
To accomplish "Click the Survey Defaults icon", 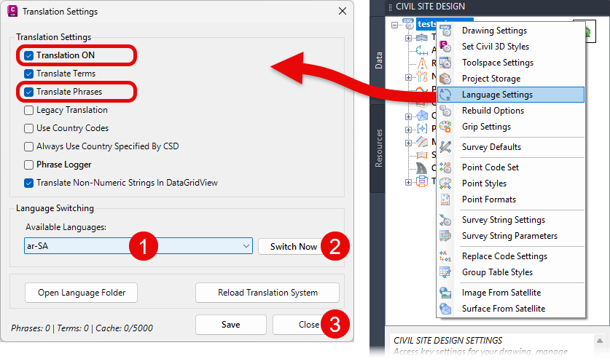I will [446, 147].
